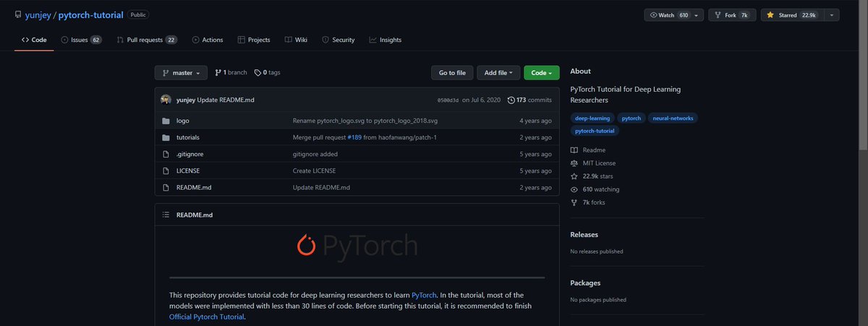The height and width of the screenshot is (326, 868).
Task: Open the Code tab
Action: pos(34,40)
